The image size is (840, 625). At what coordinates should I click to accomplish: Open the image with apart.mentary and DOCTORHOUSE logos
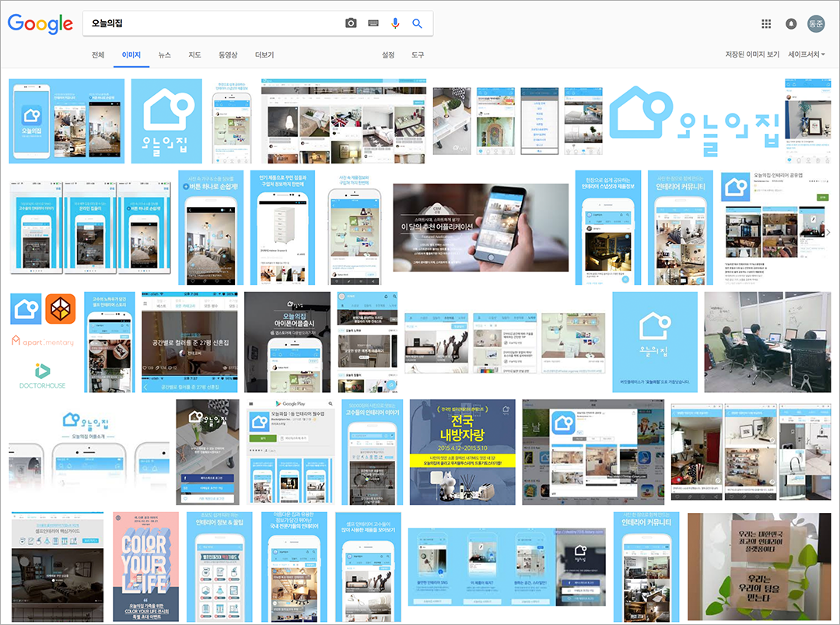click(43, 342)
